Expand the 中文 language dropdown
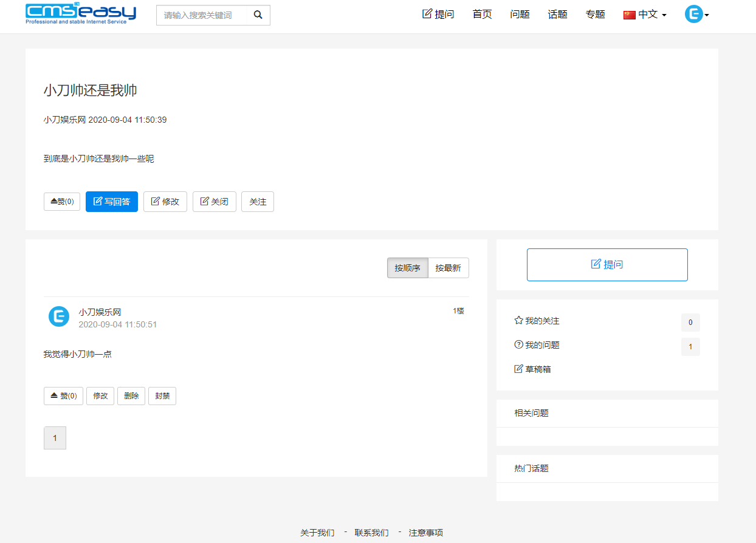This screenshot has height=543, width=756. (x=645, y=15)
